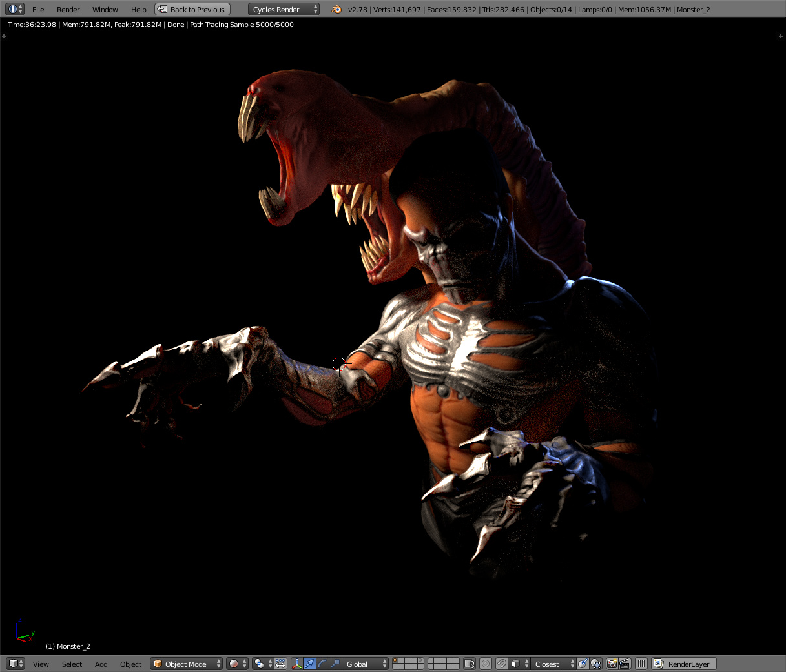The image size is (786, 672).
Task: Open the Help menu
Action: coord(138,10)
